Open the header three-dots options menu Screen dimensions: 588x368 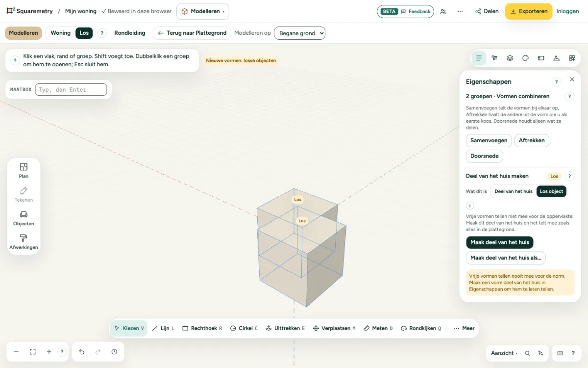[x=460, y=11]
